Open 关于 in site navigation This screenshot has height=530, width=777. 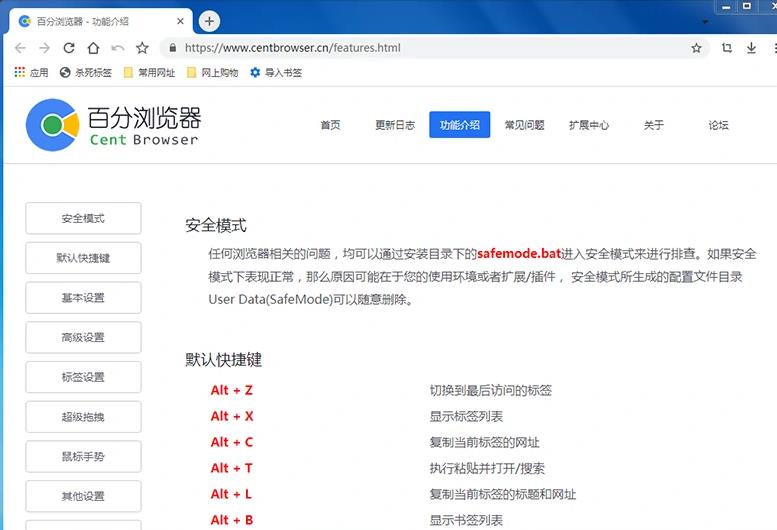pos(654,125)
